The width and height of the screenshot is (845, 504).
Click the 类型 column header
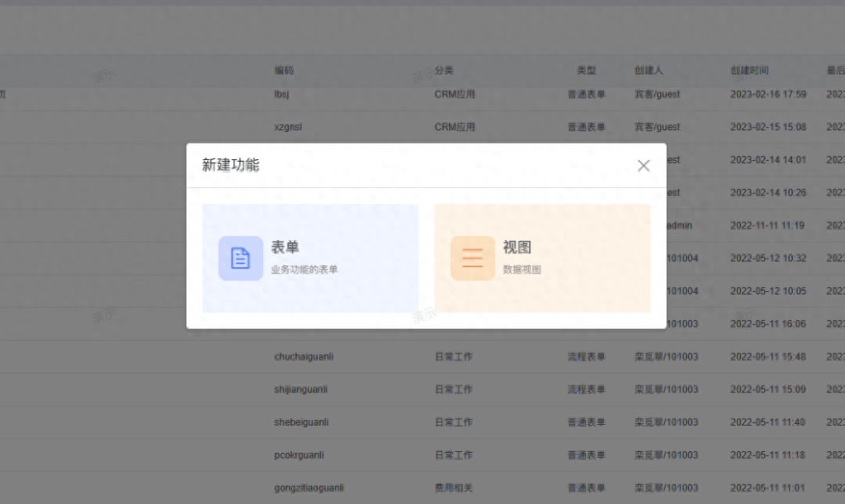point(587,70)
